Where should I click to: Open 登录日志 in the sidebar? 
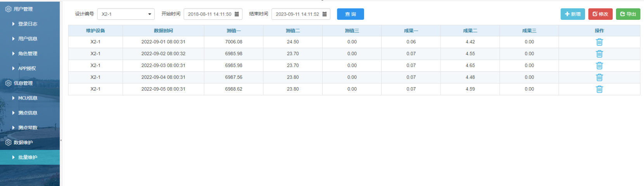coord(28,24)
